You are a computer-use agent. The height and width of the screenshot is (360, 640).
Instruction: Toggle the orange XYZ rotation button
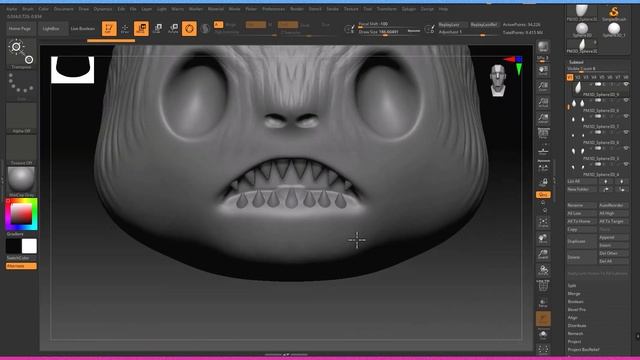pyautogui.click(x=543, y=195)
